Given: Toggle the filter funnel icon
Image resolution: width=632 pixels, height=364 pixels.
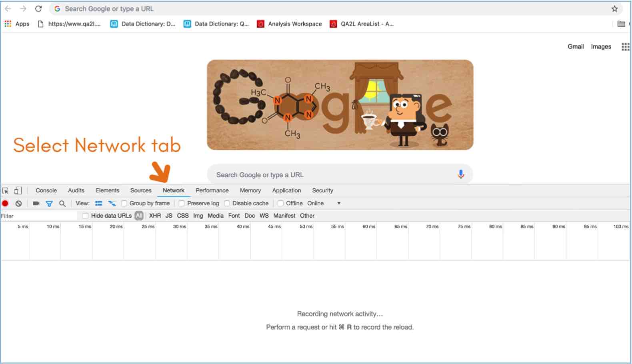Looking at the screenshot, I should pyautogui.click(x=49, y=204).
